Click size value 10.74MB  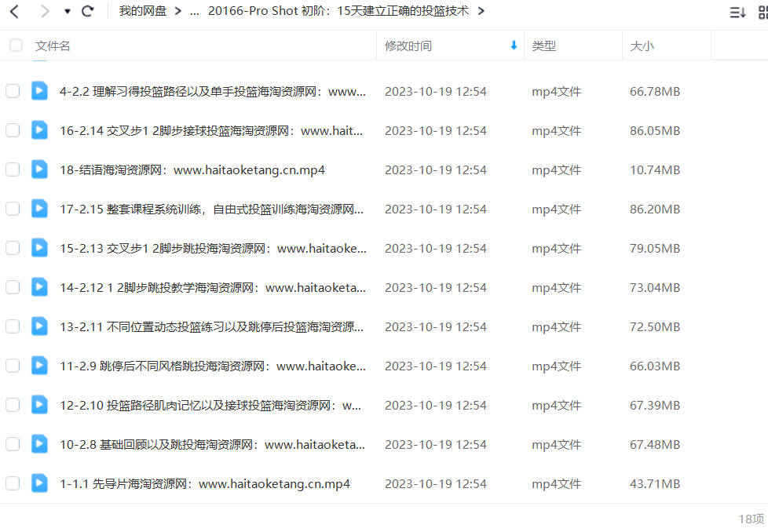click(655, 169)
